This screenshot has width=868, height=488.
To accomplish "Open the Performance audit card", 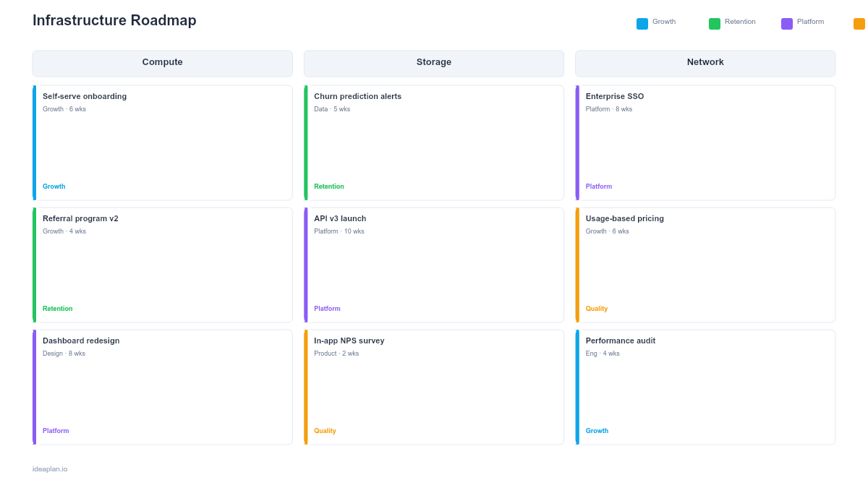I will coord(705,386).
